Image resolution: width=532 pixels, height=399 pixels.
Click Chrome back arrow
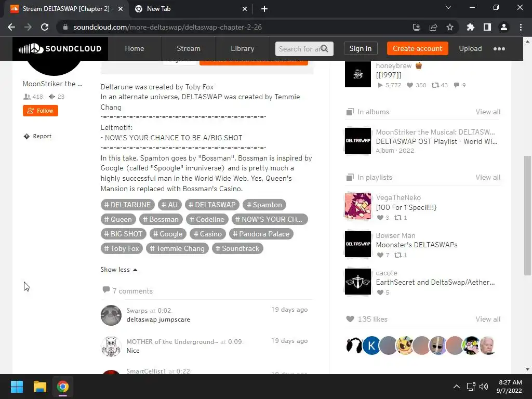(11, 27)
